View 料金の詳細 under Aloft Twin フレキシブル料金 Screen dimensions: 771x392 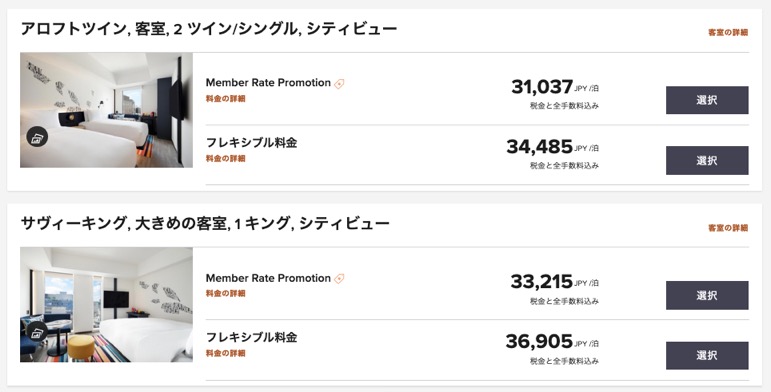[x=225, y=158]
